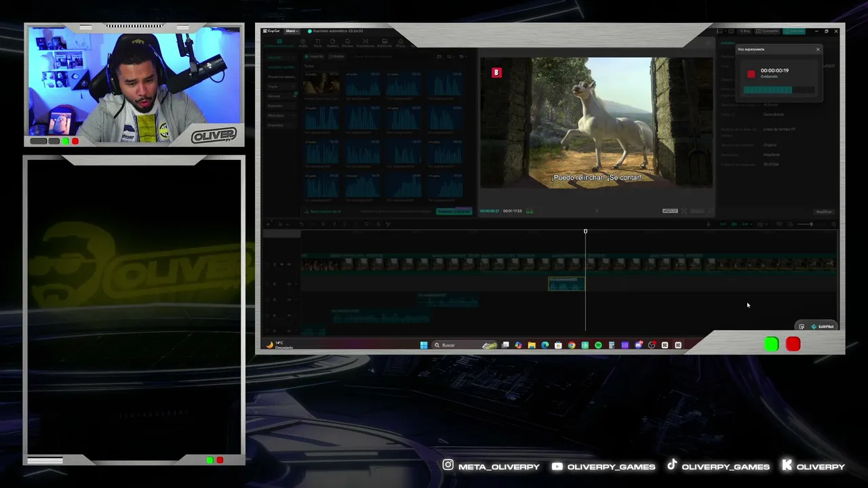Click the video preview of the white horse
Viewport: 868px width, 488px height.
597,122
